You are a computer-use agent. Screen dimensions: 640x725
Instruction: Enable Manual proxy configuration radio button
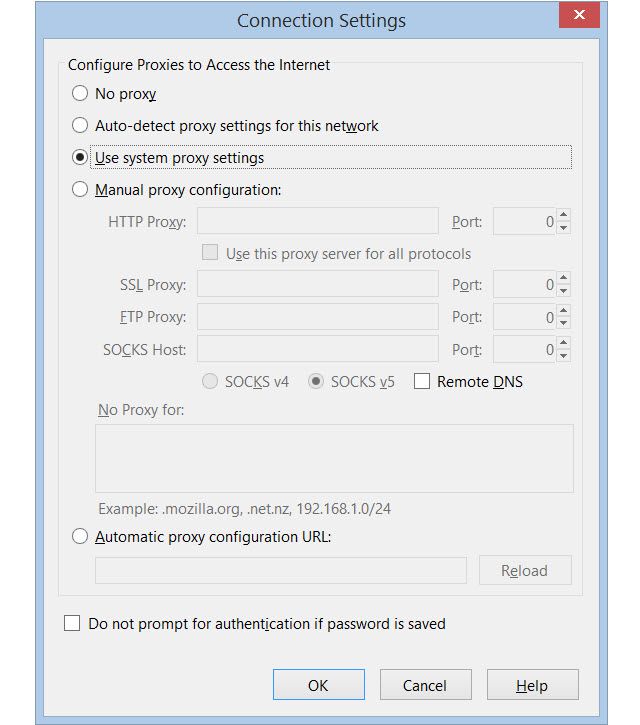coord(81,190)
